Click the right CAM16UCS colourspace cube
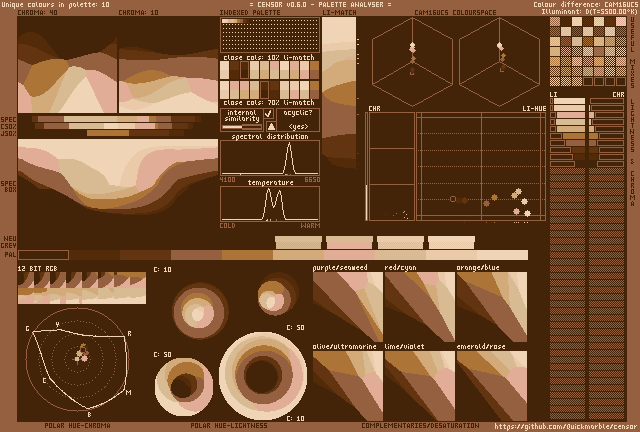Viewport: 640px width, 432px height. [500, 61]
